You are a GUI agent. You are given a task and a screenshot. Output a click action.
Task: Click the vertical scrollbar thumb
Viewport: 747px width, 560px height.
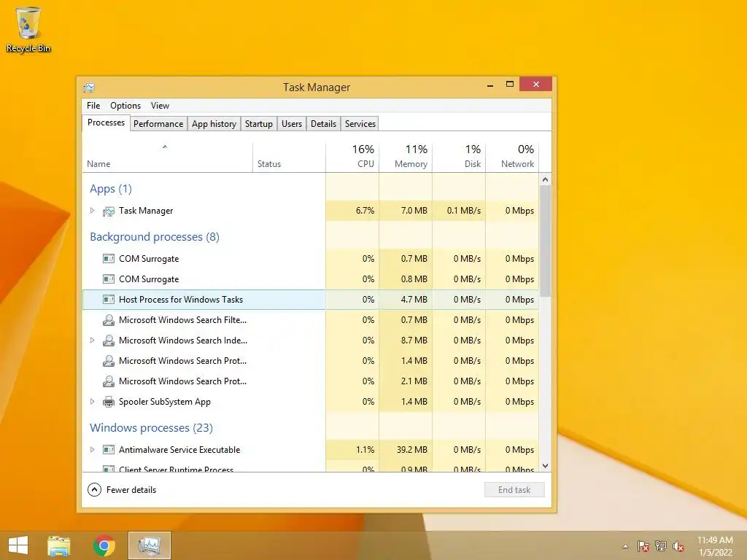[x=546, y=241]
